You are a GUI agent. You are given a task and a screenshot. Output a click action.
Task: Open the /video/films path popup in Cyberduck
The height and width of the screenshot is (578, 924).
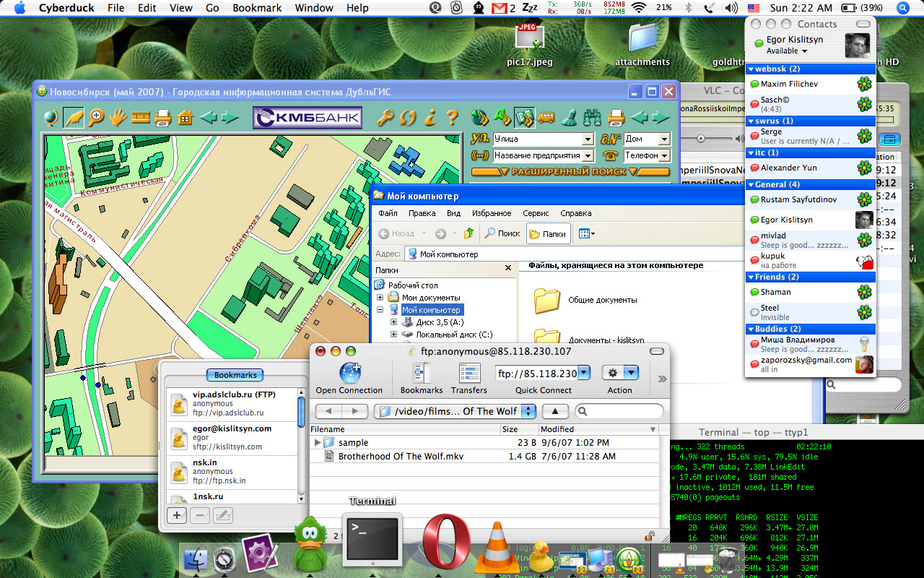click(455, 411)
